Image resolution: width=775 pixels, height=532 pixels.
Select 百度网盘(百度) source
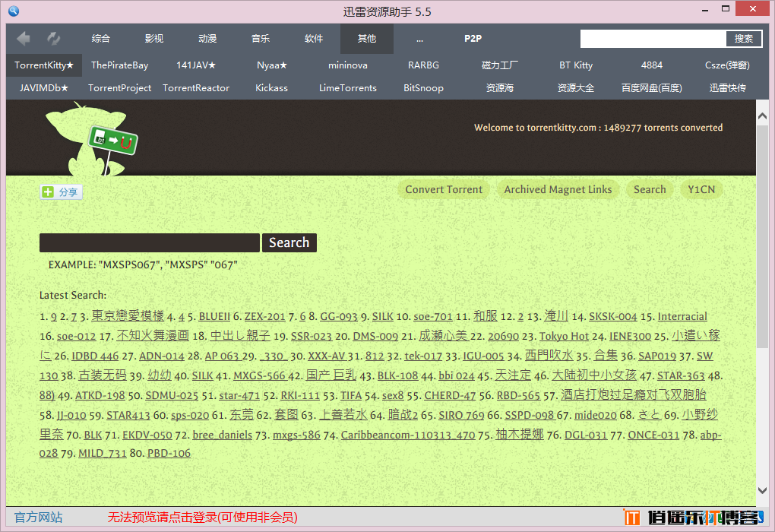[652, 88]
